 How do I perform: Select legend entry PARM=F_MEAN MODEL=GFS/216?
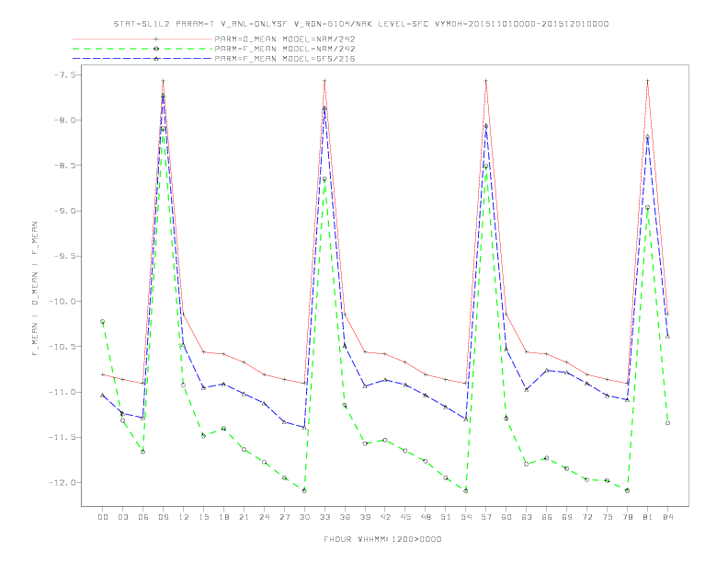tap(285, 59)
